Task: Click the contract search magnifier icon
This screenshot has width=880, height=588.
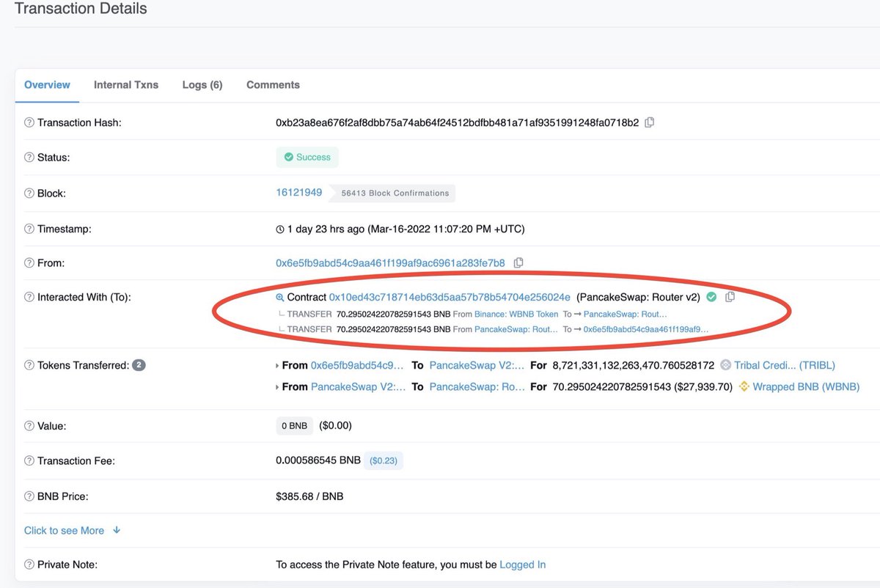Action: 279,298
